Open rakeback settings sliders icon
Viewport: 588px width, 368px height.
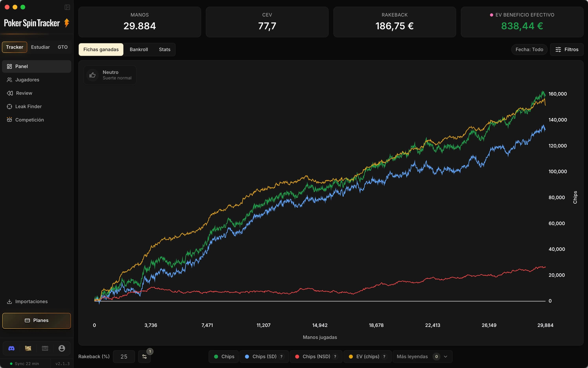coord(144,357)
